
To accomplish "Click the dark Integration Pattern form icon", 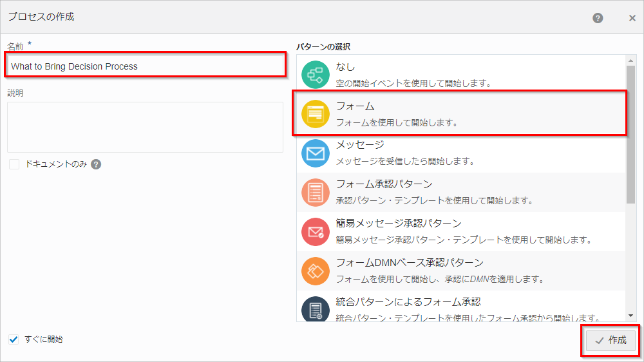I will point(315,310).
